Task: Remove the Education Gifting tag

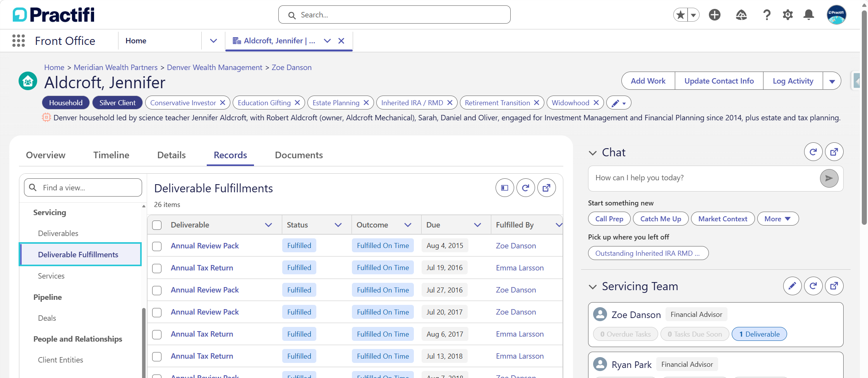Action: (297, 103)
